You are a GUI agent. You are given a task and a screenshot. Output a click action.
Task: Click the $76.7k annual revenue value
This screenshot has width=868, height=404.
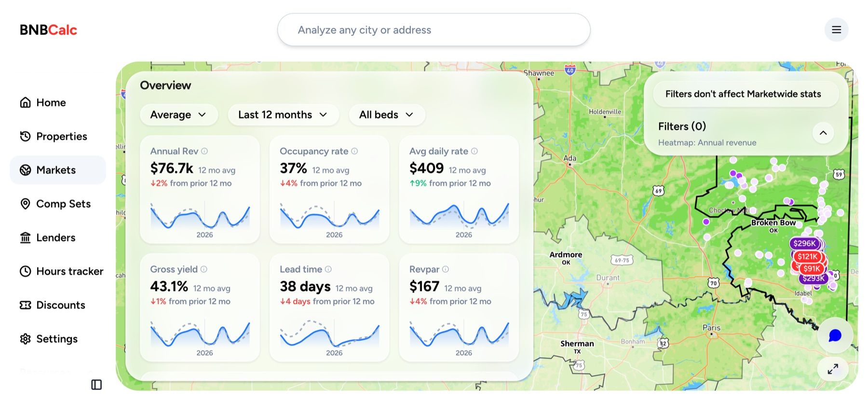[172, 168]
